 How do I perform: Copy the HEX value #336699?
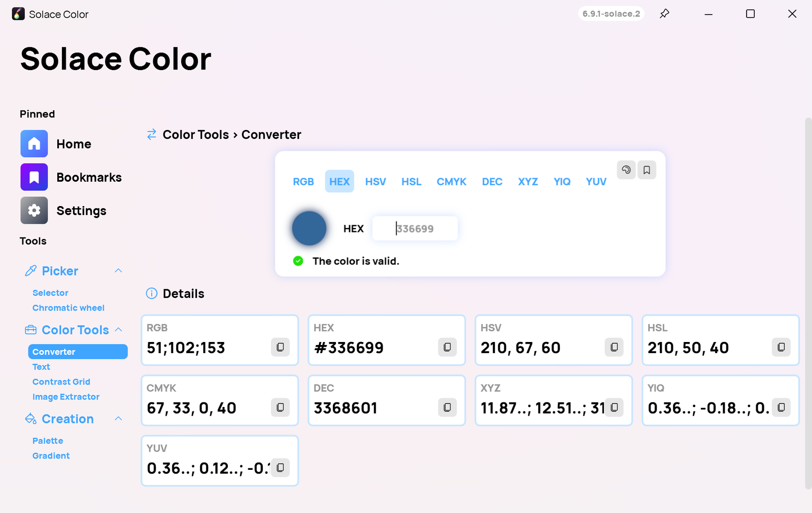[x=447, y=347]
